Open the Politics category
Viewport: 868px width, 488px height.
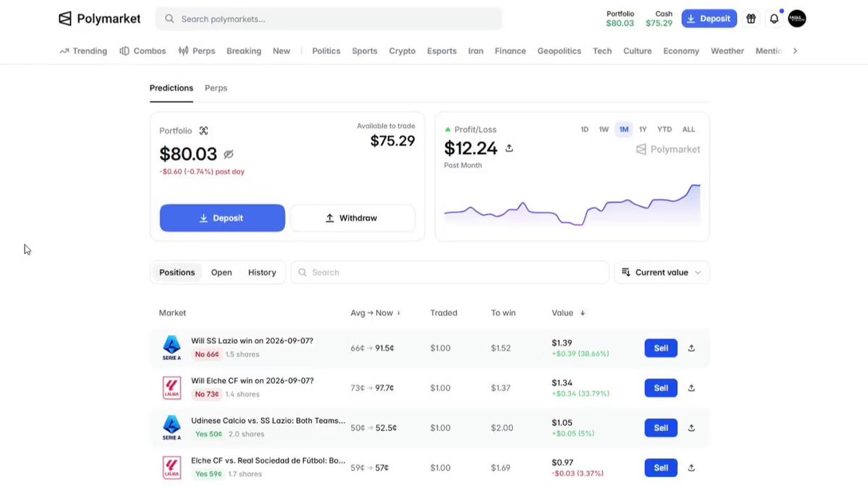click(x=326, y=51)
